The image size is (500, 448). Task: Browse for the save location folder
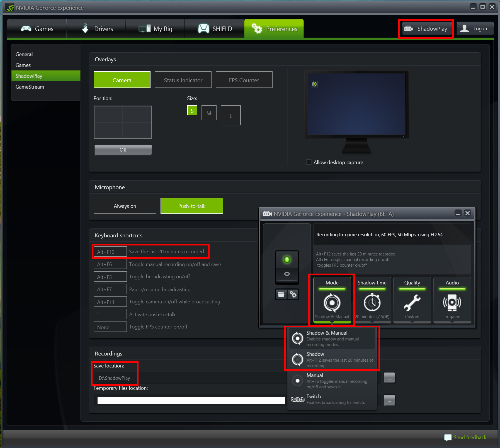tap(389, 378)
